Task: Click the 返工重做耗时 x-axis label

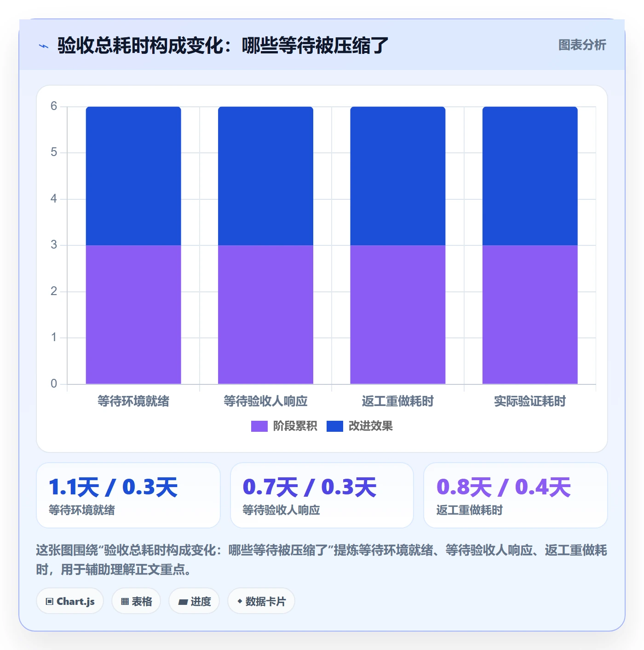Action: pos(398,401)
